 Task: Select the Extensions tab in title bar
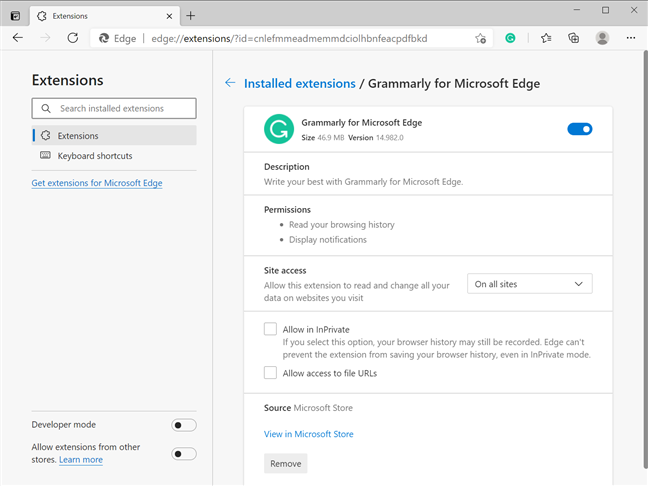tap(105, 16)
